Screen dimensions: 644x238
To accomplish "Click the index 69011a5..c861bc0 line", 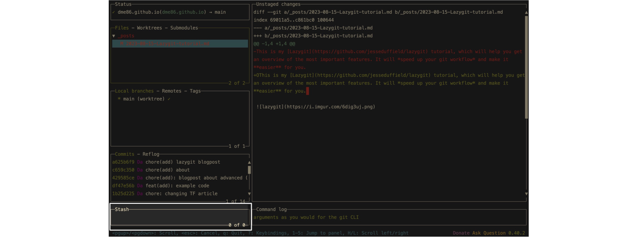I will 294,20.
